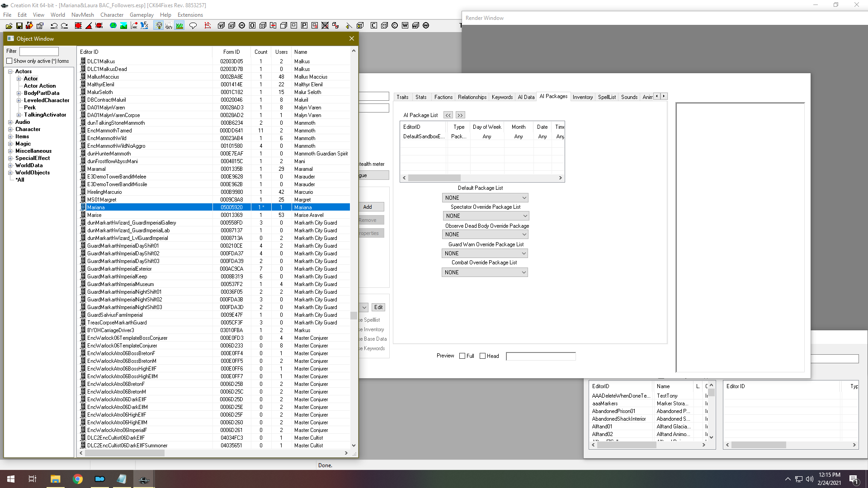Toggle the light bulb icon
This screenshot has height=488, width=868.
pos(159,26)
